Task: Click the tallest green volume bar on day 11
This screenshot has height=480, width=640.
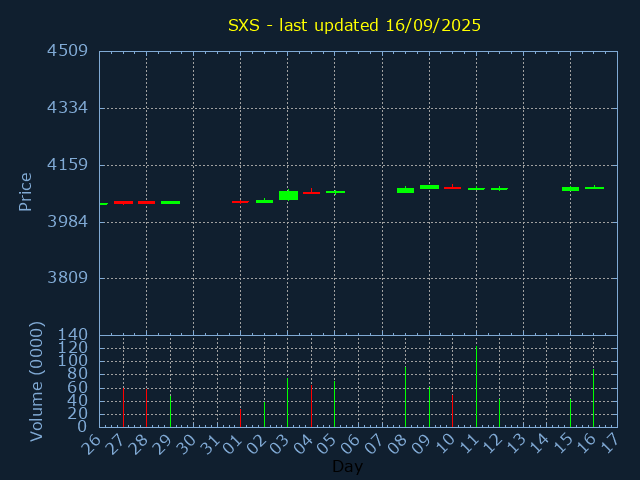Action: tap(476, 387)
